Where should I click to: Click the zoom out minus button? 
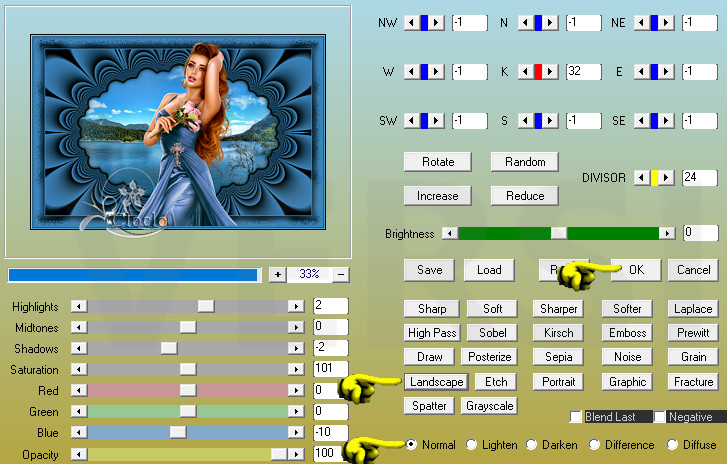coord(341,274)
